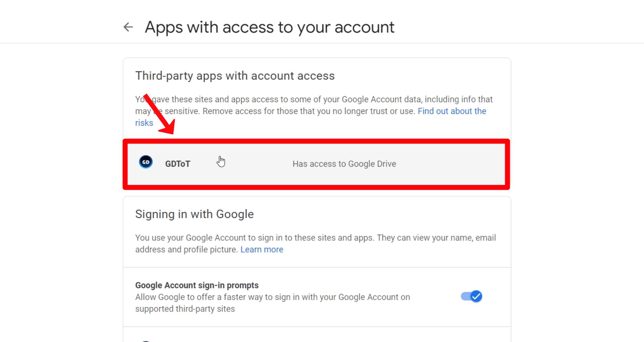Click the 'Allow Google to offer a faster way' text
Screen dimensions: 644x342
click(x=272, y=303)
